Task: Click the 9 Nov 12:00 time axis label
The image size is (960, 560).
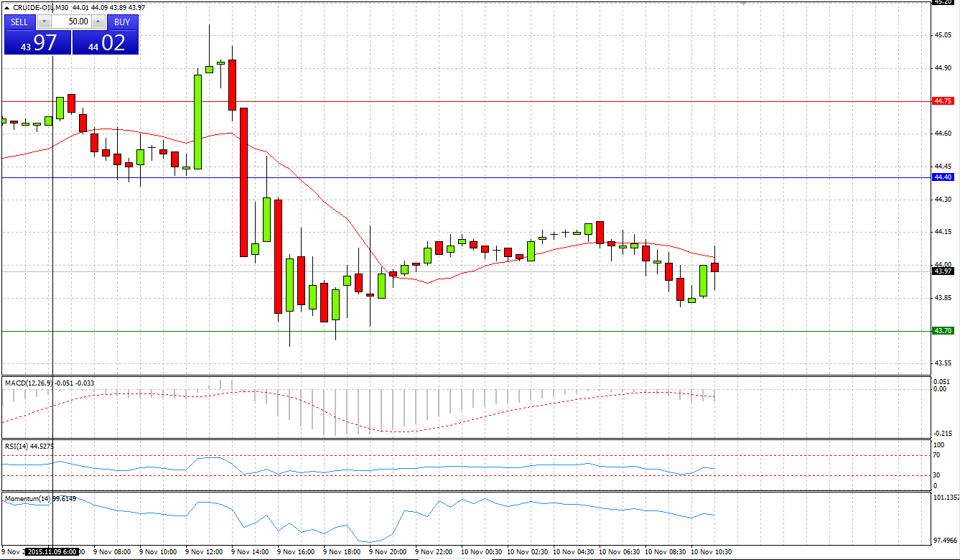Action: (x=205, y=552)
